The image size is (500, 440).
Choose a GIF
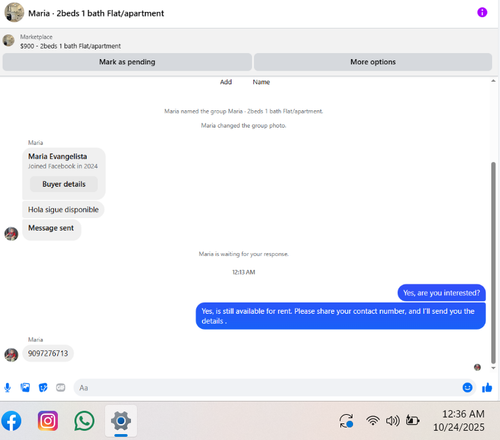(61, 388)
